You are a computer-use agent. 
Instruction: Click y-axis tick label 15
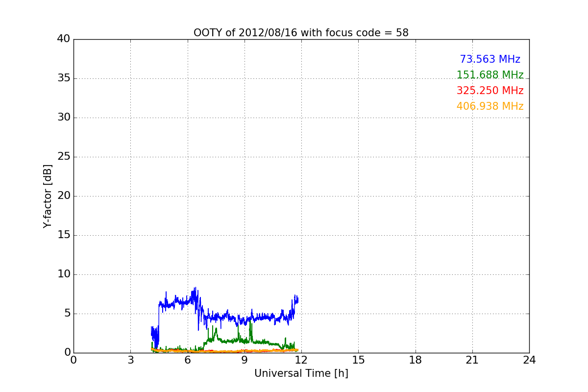coord(64,235)
